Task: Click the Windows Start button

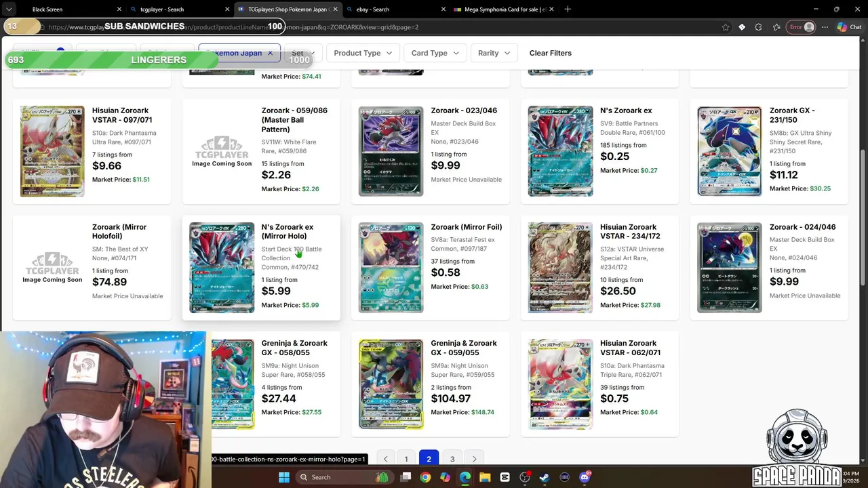Action: [x=283, y=477]
